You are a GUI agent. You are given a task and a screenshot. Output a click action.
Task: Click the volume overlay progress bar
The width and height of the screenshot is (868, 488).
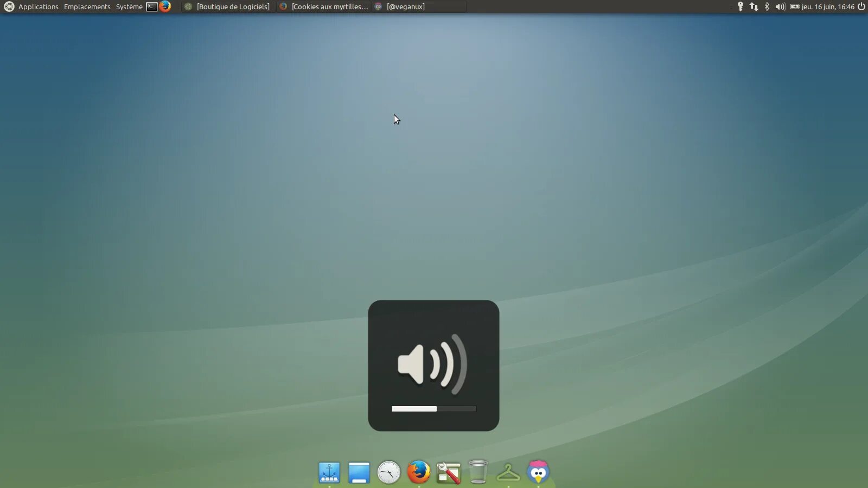(x=434, y=408)
